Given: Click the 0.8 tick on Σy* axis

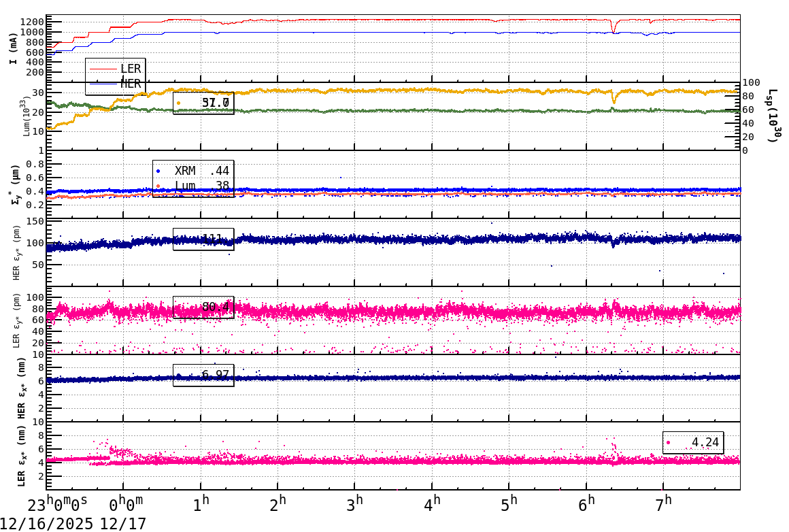Looking at the screenshot, I should pyautogui.click(x=35, y=164).
